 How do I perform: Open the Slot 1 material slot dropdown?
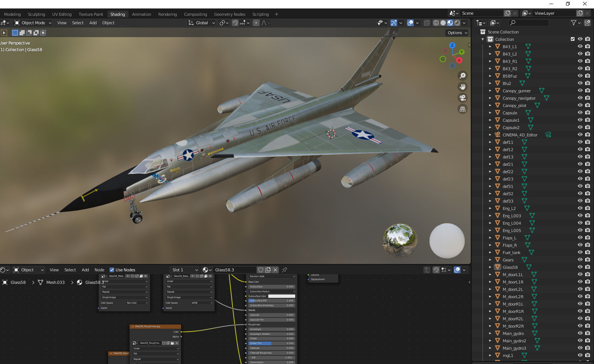[x=184, y=270]
